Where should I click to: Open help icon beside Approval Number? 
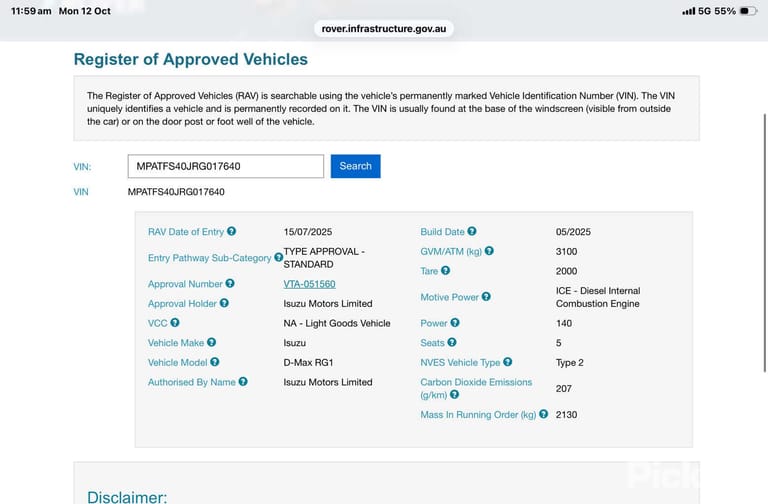pyautogui.click(x=230, y=283)
